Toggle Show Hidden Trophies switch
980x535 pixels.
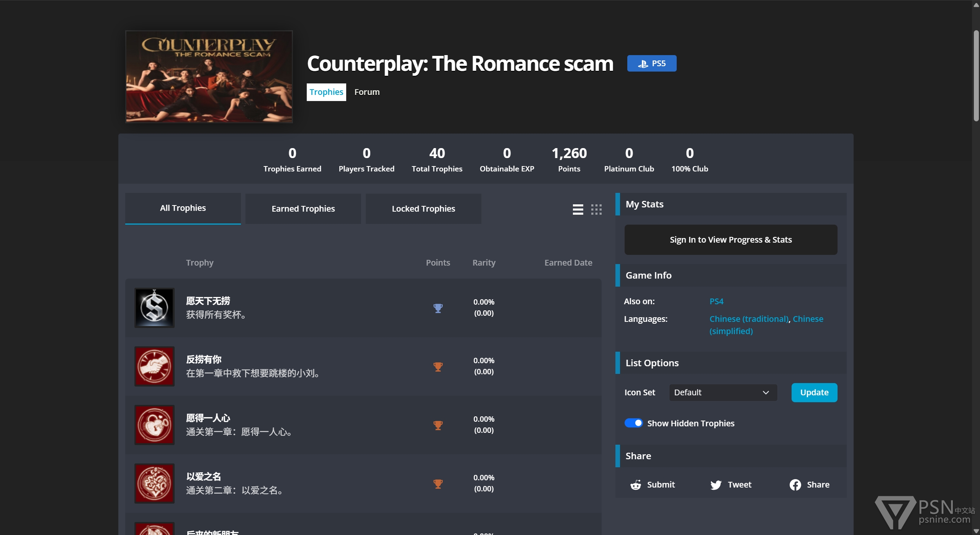click(x=633, y=423)
